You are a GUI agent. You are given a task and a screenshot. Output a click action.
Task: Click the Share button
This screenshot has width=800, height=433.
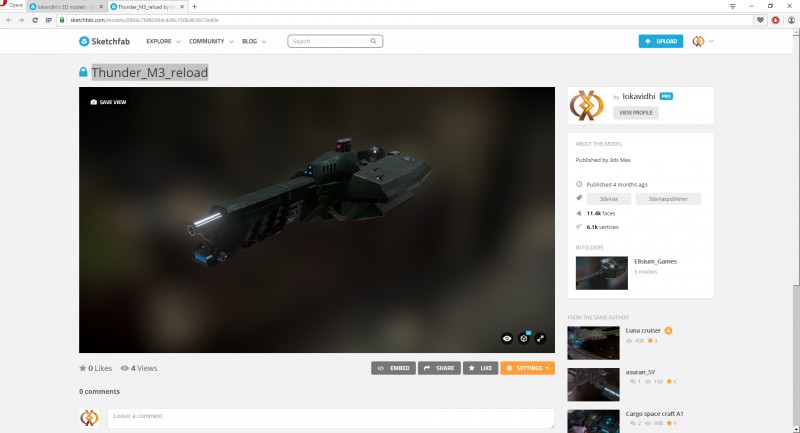pyautogui.click(x=439, y=368)
